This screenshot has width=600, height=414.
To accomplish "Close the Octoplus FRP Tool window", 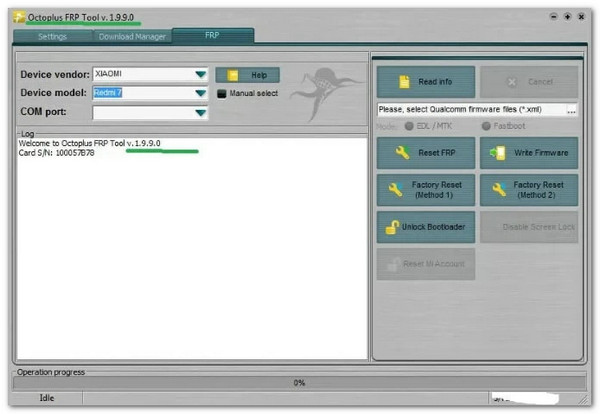I will (x=581, y=16).
